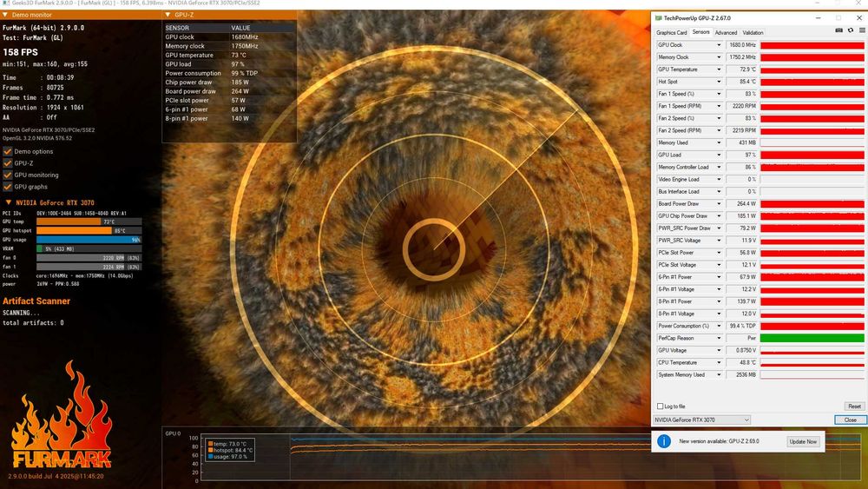Click the GPU-Z screenshot camera icon
Viewport: 868px width, 489px height.
pyautogui.click(x=838, y=31)
